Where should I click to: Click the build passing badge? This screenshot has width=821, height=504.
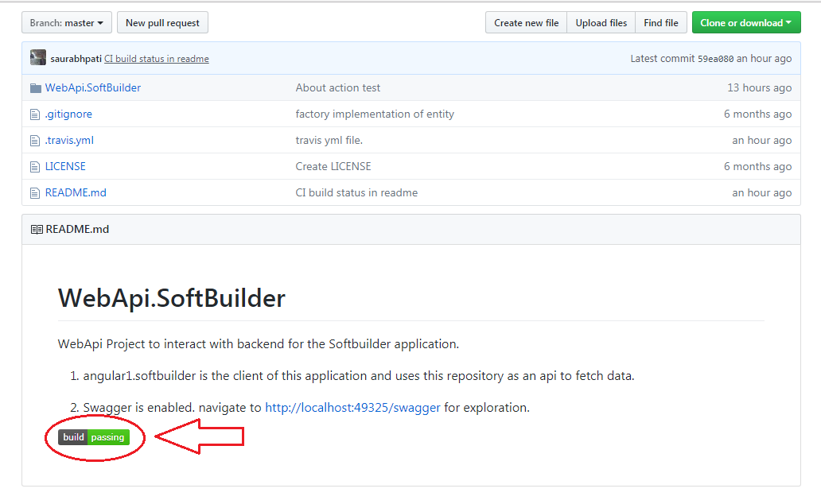pos(94,437)
